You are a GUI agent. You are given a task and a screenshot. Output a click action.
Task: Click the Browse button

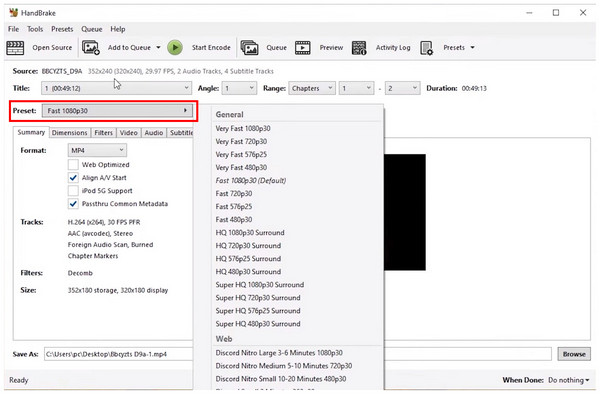[574, 354]
